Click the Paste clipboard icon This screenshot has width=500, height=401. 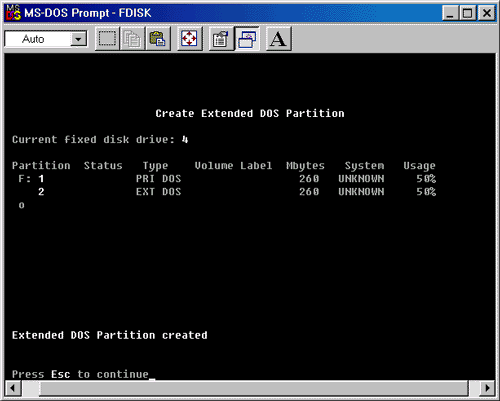click(158, 39)
